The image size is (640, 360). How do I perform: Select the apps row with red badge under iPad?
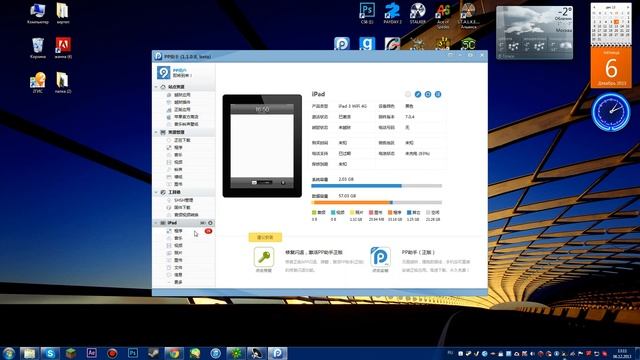(184, 231)
